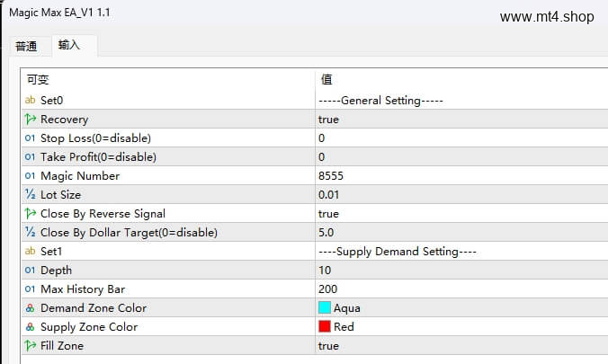608x364 pixels.
Task: Edit the Close By Dollar Target value 5.0
Action: pyautogui.click(x=326, y=233)
